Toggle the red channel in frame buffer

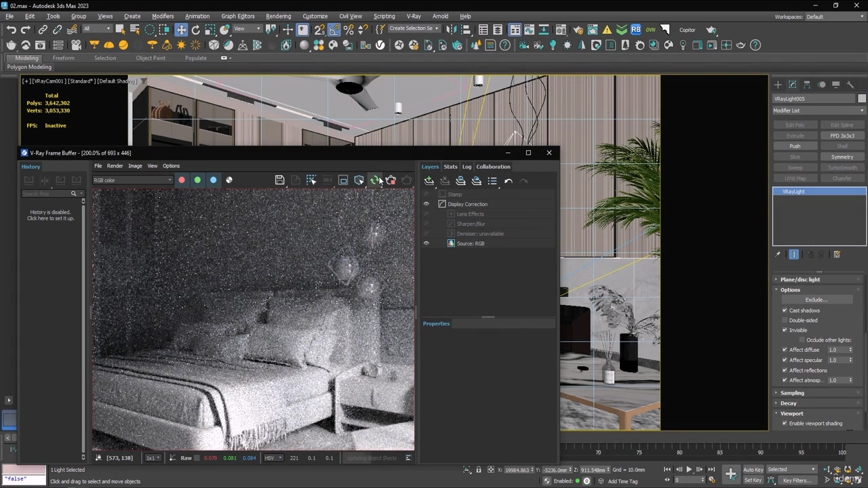point(182,180)
